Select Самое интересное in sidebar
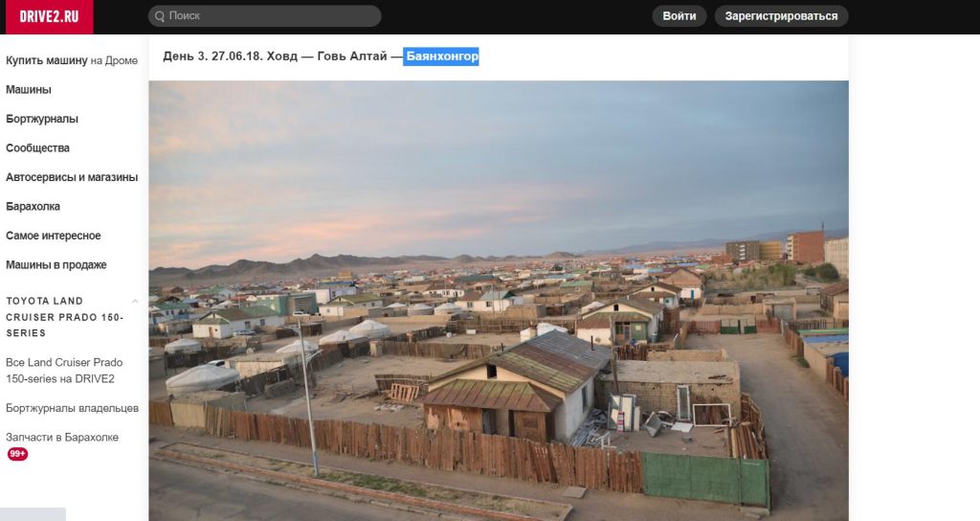Screen dimensions: 980x521 [x=54, y=236]
